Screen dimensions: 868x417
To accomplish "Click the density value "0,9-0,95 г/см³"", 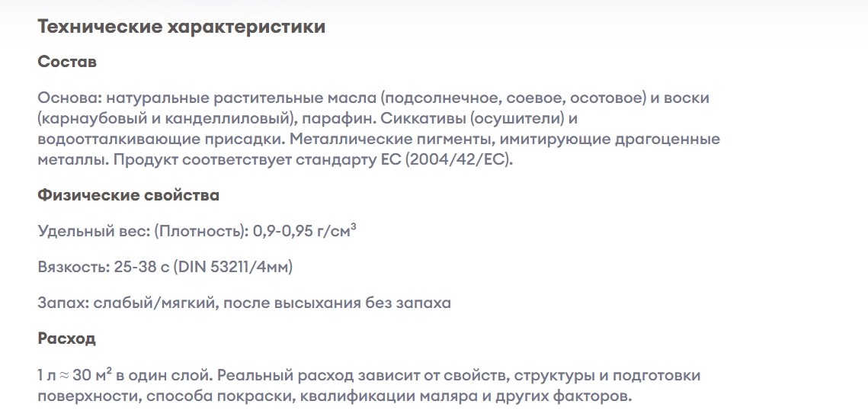I will [x=305, y=230].
